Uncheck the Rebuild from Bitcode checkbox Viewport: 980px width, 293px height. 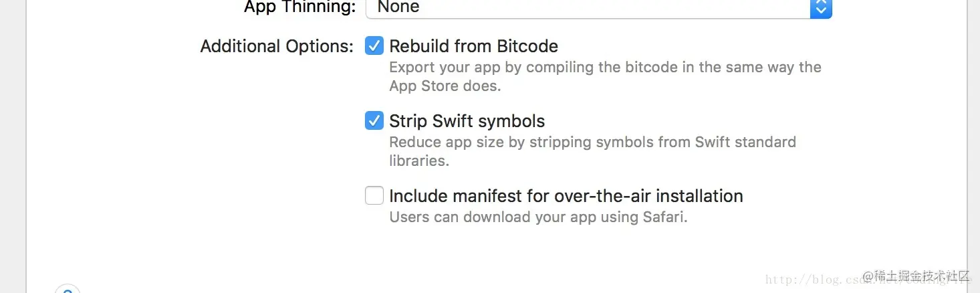pyautogui.click(x=374, y=46)
